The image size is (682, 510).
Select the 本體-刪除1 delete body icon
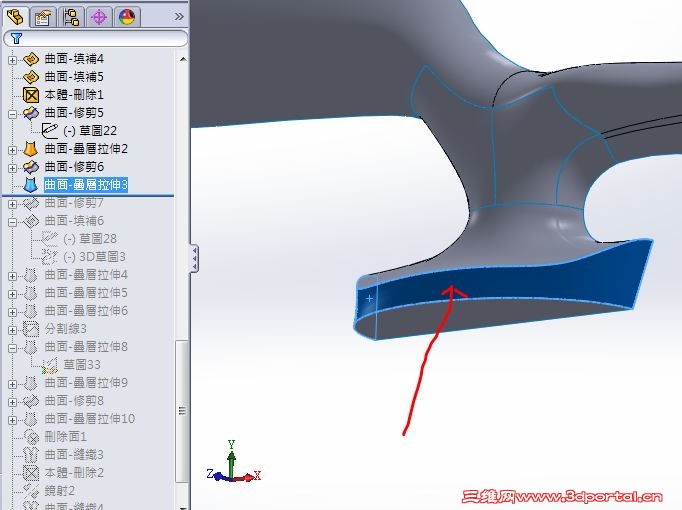tap(31, 95)
